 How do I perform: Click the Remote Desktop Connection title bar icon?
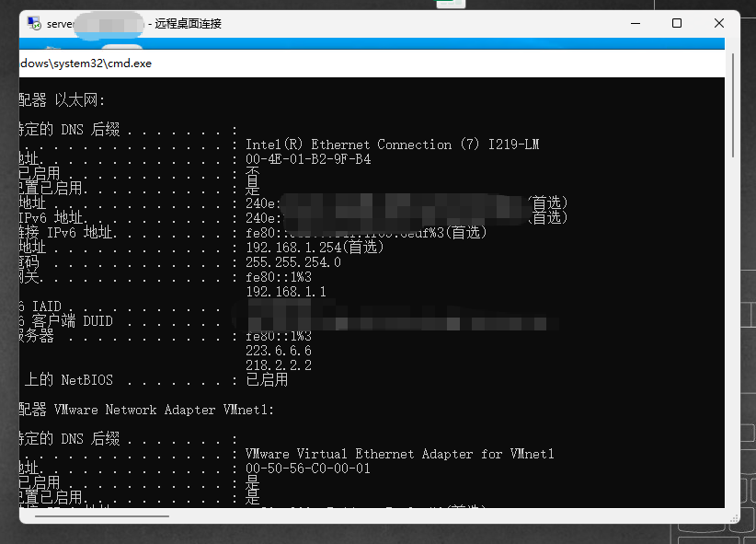coord(34,23)
